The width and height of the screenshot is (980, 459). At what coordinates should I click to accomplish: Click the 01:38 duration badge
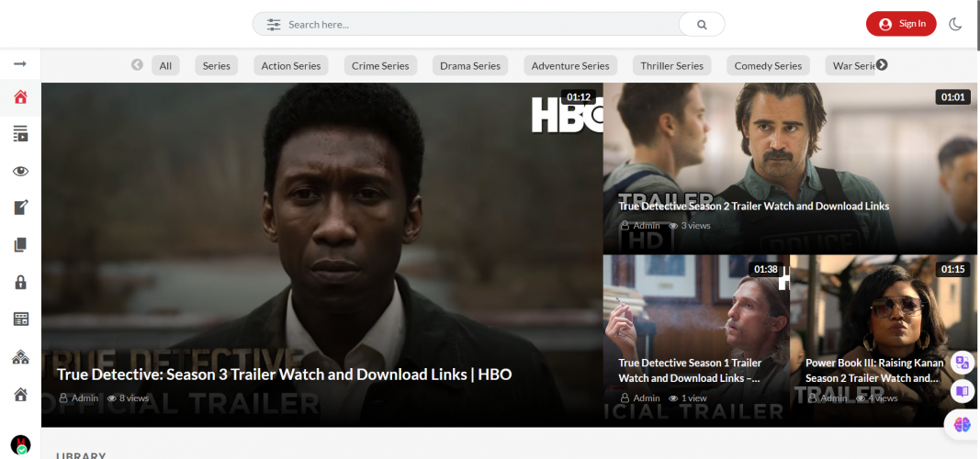[x=766, y=269]
